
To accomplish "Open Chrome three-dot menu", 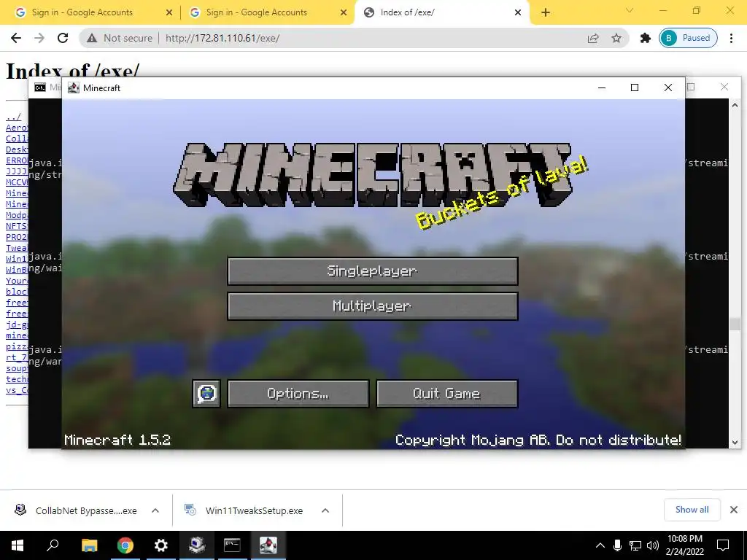I will [x=731, y=38].
